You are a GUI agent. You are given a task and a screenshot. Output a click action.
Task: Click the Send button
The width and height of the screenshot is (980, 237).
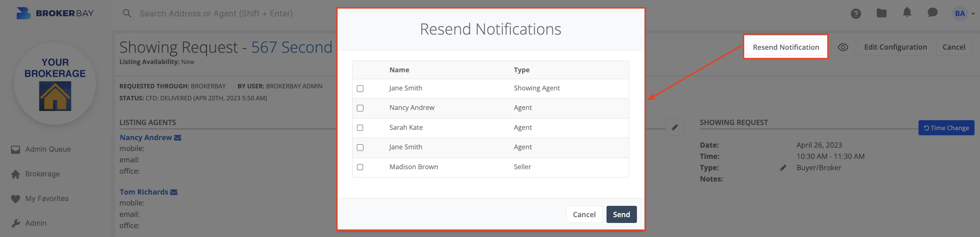621,214
